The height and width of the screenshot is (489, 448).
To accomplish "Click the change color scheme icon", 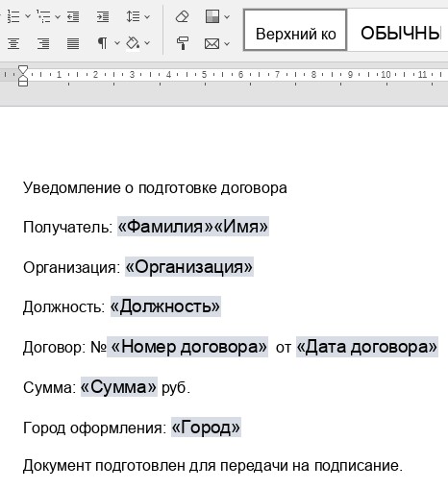I will click(x=212, y=16).
